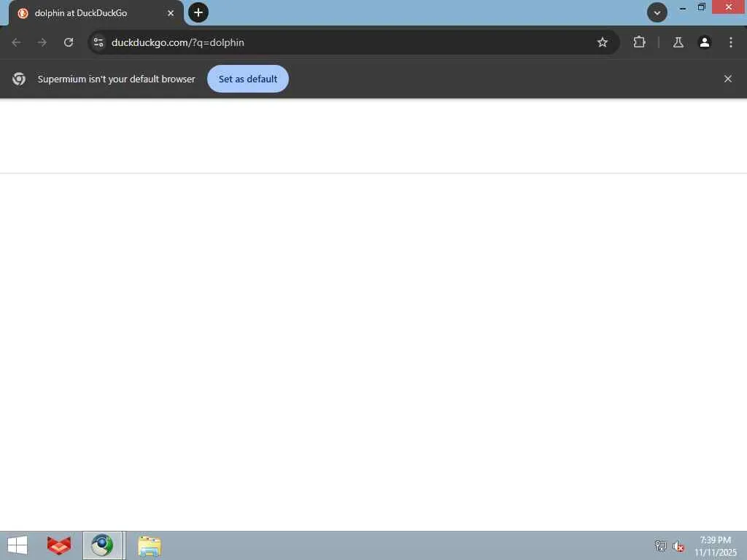
Task: Open the profile avatar menu
Action: click(x=704, y=42)
